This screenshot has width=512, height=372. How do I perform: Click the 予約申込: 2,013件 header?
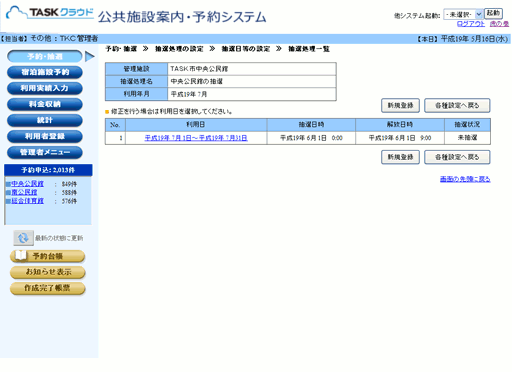coord(48,170)
